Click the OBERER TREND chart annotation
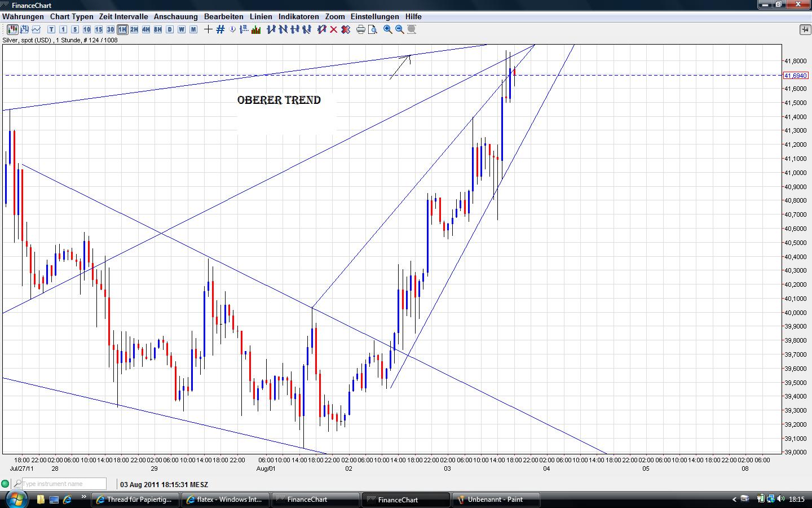The image size is (812, 508). (279, 100)
